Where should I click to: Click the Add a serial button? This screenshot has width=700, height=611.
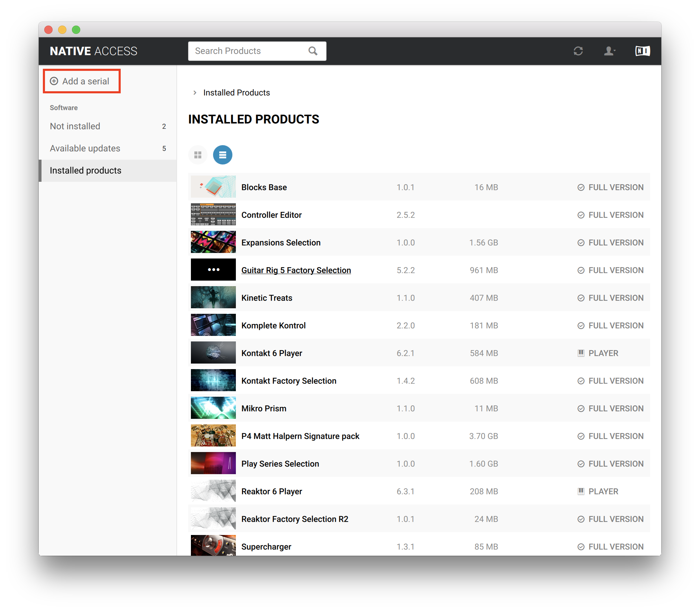(x=85, y=81)
